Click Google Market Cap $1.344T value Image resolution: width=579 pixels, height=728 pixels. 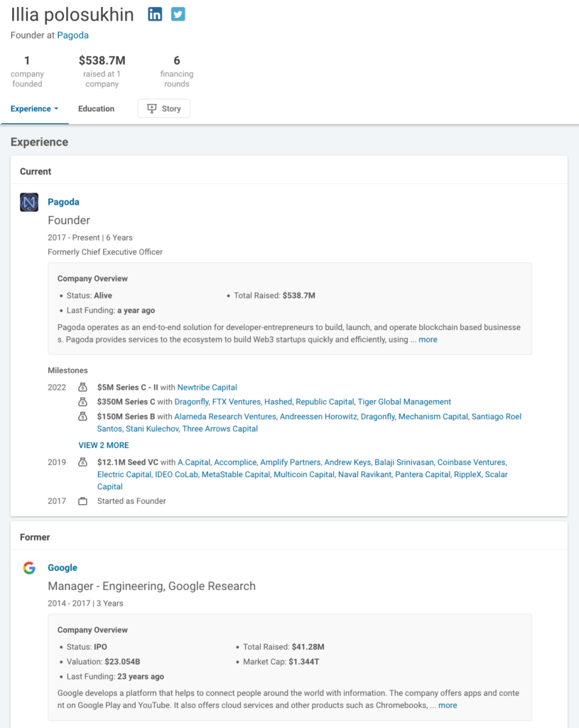[303, 662]
